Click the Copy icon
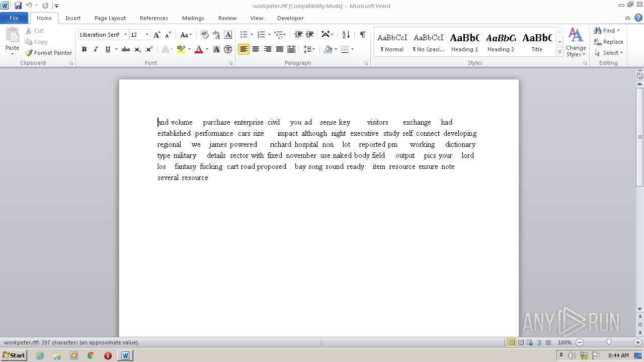Screen dimensions: 644x362 pos(29,42)
